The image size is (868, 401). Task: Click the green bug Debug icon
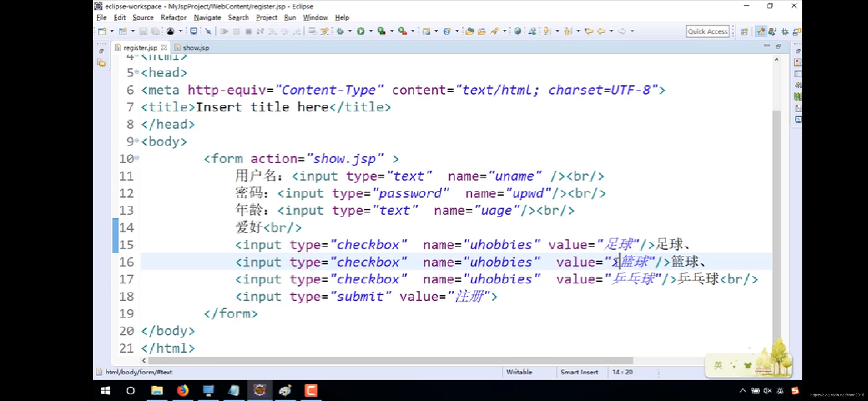pyautogui.click(x=340, y=32)
